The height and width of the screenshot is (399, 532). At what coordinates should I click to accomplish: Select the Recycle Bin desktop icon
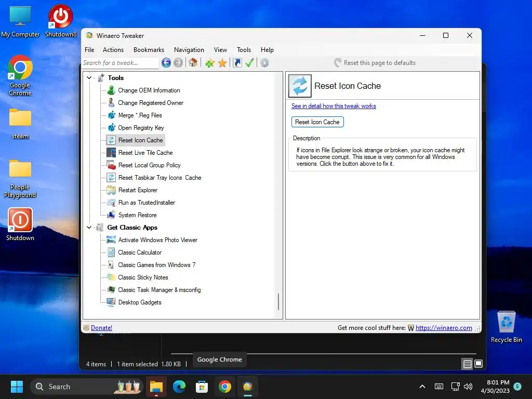tap(506, 327)
